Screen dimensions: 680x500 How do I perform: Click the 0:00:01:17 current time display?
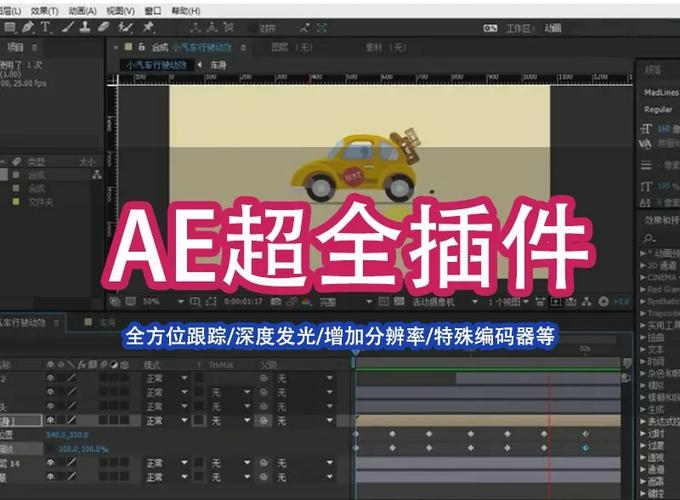coord(243,301)
